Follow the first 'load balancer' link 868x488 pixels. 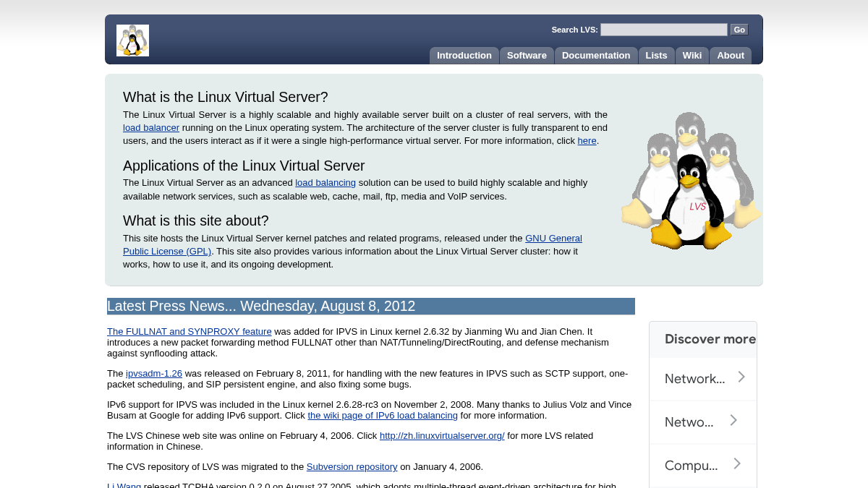pyautogui.click(x=151, y=128)
